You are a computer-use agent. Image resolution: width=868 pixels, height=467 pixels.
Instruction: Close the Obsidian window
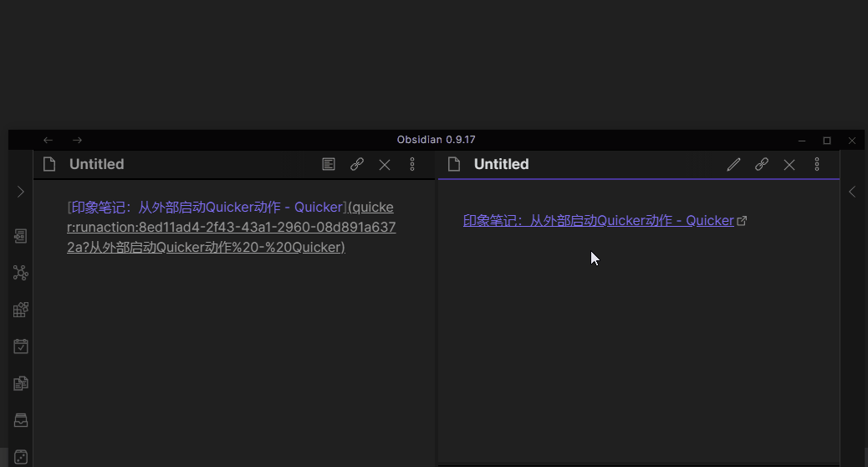coord(852,141)
